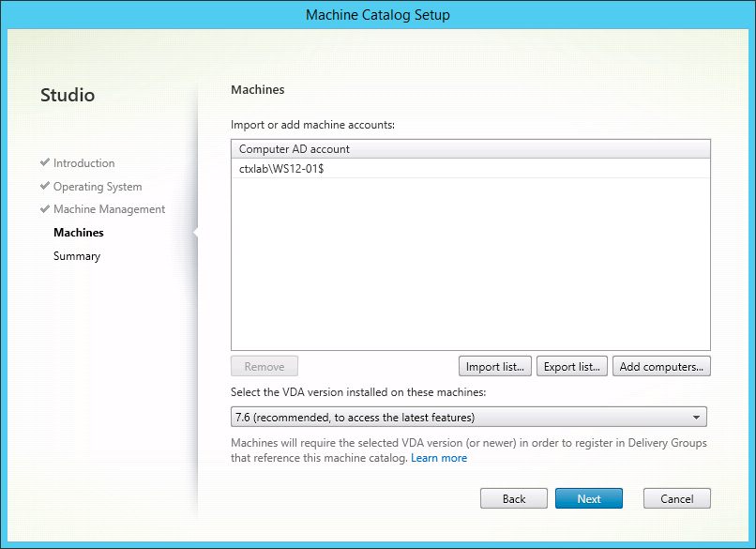Click the Import list button

pyautogui.click(x=495, y=366)
